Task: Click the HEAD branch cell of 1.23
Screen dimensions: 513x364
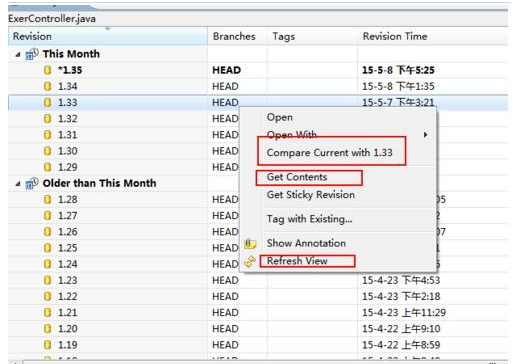Action: coord(225,280)
